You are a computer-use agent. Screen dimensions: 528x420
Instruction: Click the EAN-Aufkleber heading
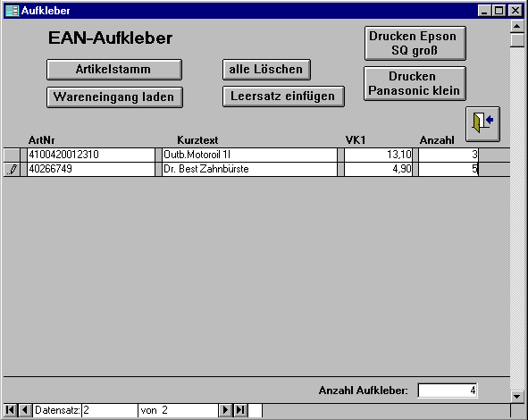[111, 38]
